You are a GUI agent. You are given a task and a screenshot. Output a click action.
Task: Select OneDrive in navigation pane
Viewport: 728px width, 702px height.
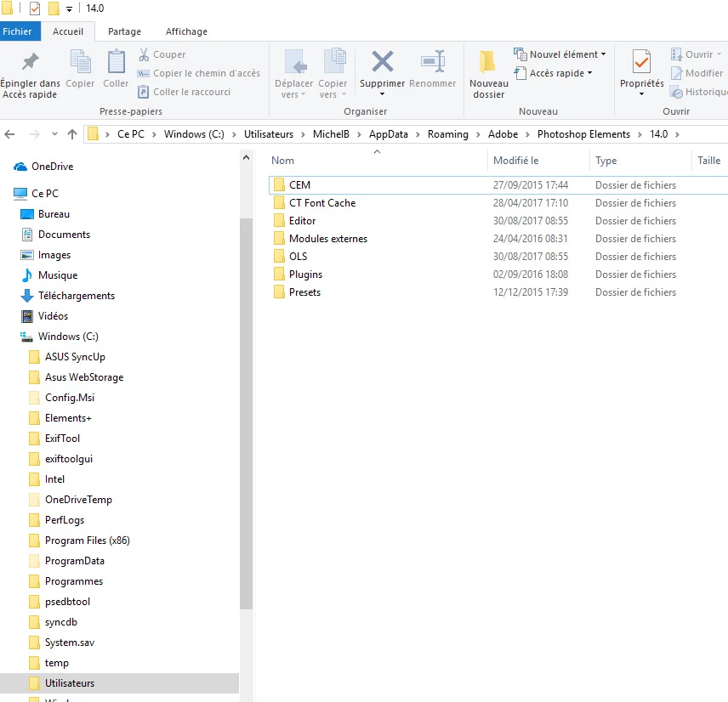coord(43,166)
